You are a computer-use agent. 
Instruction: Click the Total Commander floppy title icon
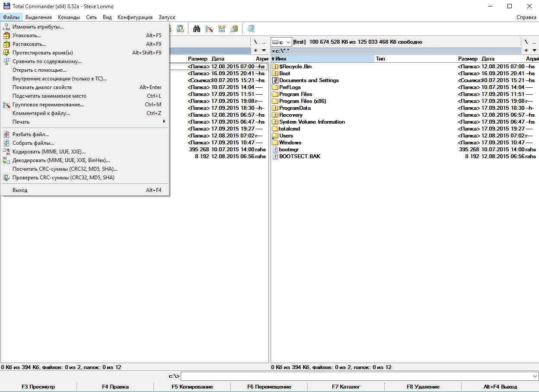pyautogui.click(x=6, y=6)
